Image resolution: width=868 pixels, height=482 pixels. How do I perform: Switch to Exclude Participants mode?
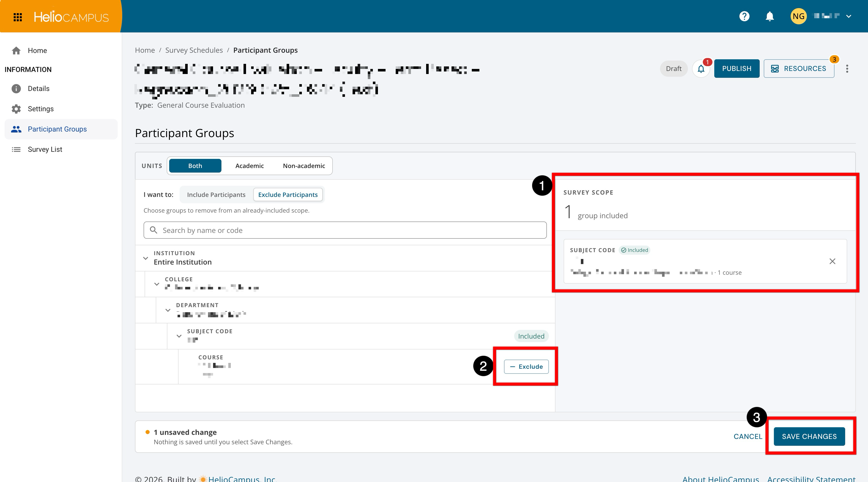coord(288,195)
